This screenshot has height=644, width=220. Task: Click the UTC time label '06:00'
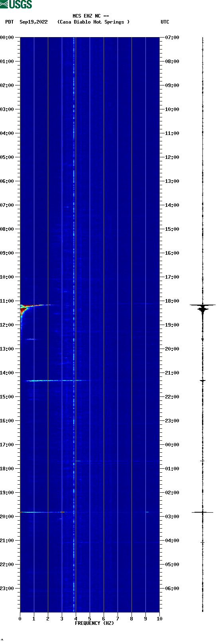point(172,589)
